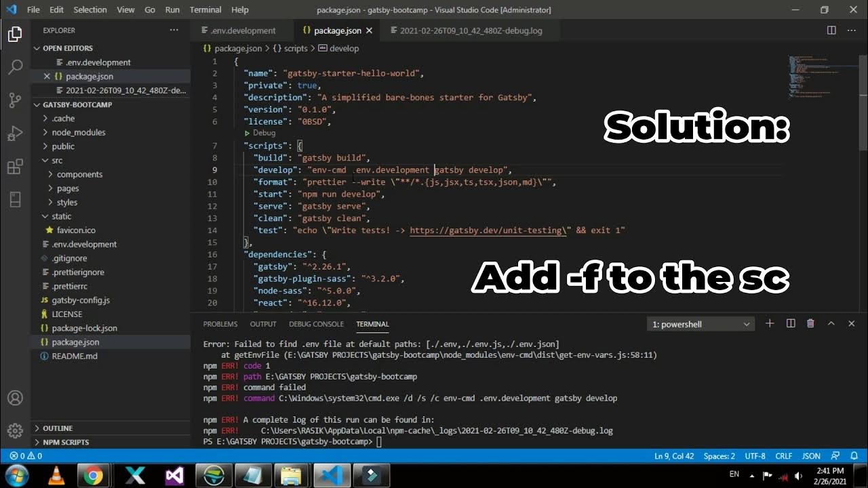Show the Problems panel tab
The height and width of the screenshot is (488, 868).
pos(220,324)
